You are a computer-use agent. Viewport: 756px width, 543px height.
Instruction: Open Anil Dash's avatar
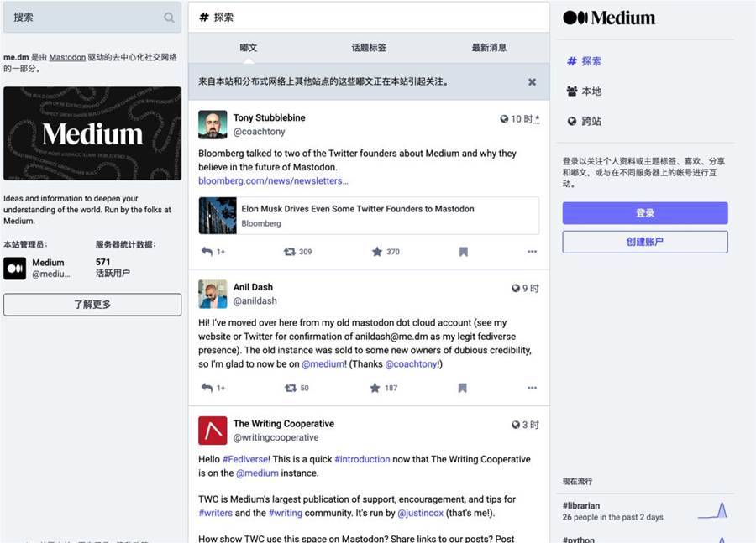click(213, 294)
